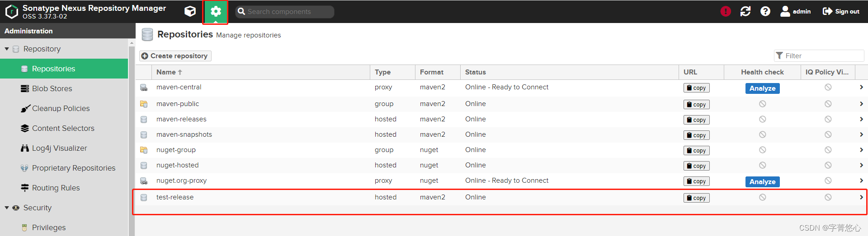Open nuget-group row chevron
The height and width of the screenshot is (236, 868).
click(x=861, y=150)
